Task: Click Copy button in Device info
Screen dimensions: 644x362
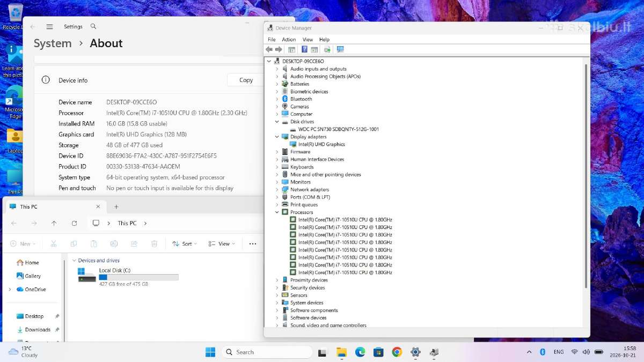Action: point(246,80)
